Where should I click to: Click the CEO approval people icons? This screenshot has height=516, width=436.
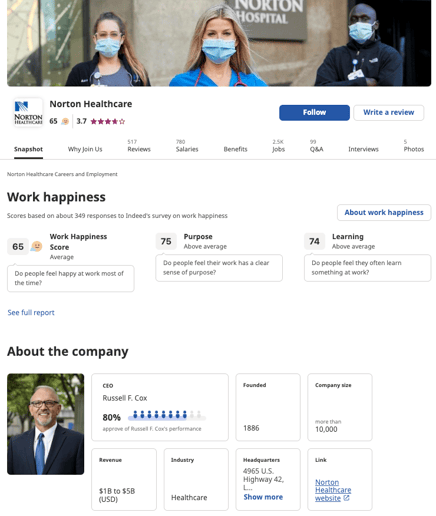[166, 415]
